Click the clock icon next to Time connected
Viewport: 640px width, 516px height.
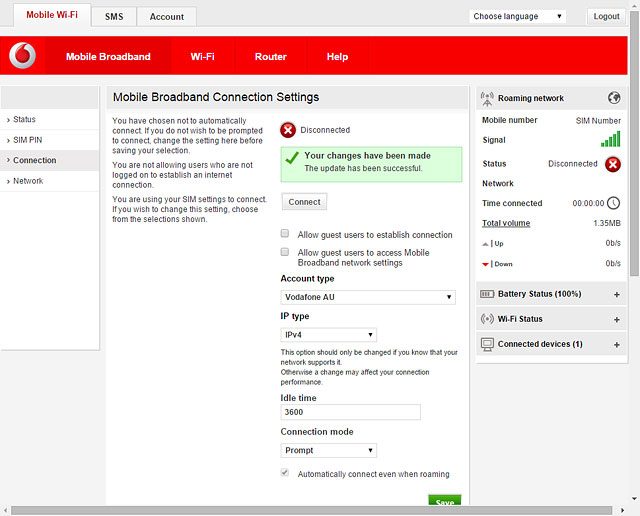click(x=613, y=203)
